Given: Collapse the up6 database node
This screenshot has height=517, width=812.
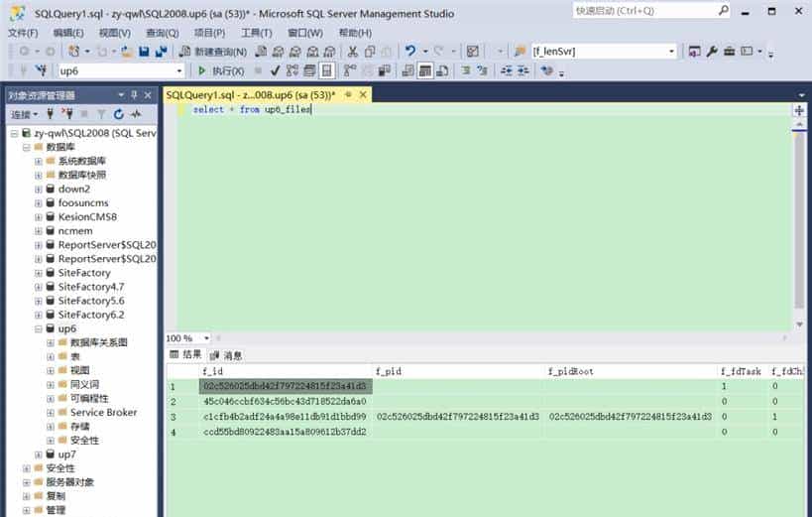Looking at the screenshot, I should point(39,328).
